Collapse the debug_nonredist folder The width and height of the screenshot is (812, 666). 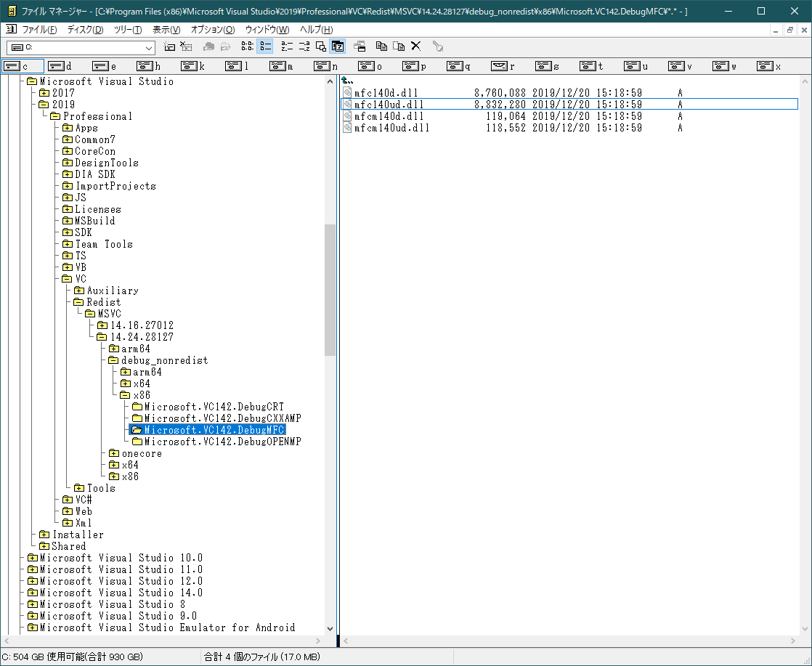click(x=113, y=360)
